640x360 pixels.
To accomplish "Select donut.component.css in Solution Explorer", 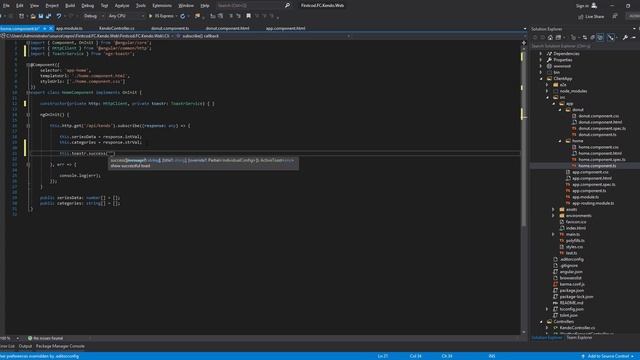I will coord(598,116).
